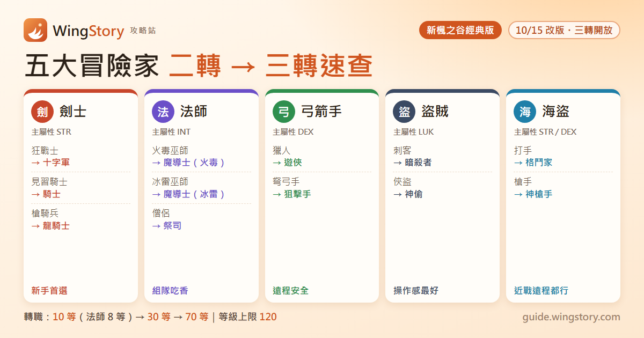Click the 劍士 card title
The height and width of the screenshot is (338, 644).
[x=74, y=112]
